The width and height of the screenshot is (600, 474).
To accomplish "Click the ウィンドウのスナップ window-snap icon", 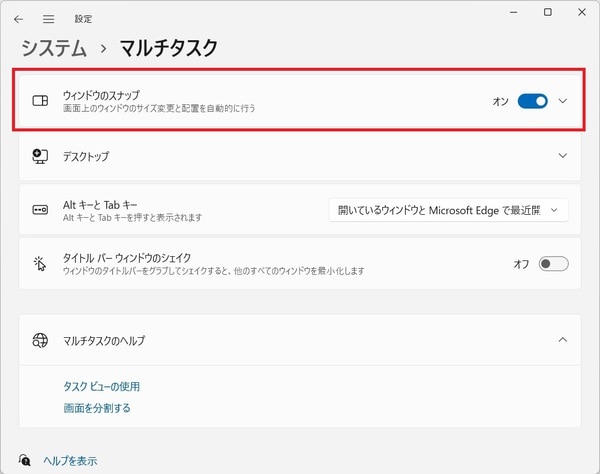I will [x=40, y=101].
